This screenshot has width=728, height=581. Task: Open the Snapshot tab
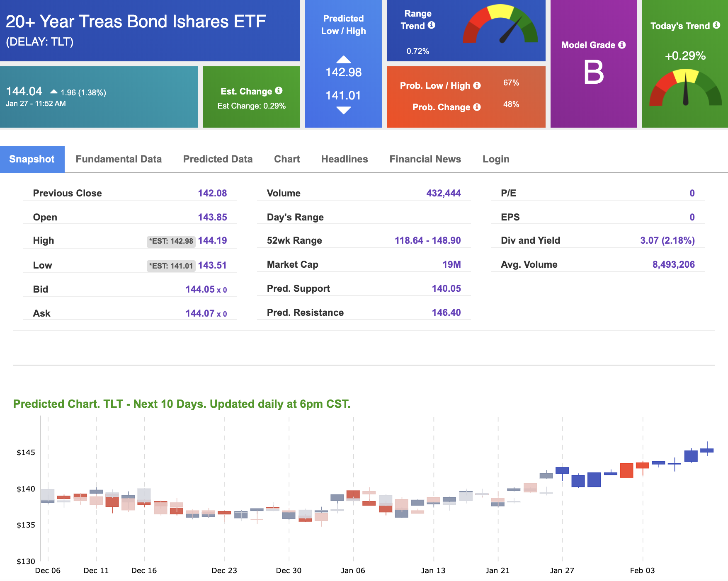(32, 159)
